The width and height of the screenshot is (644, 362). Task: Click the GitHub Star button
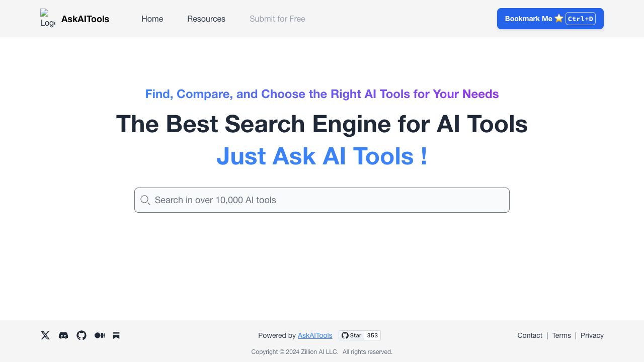point(352,335)
